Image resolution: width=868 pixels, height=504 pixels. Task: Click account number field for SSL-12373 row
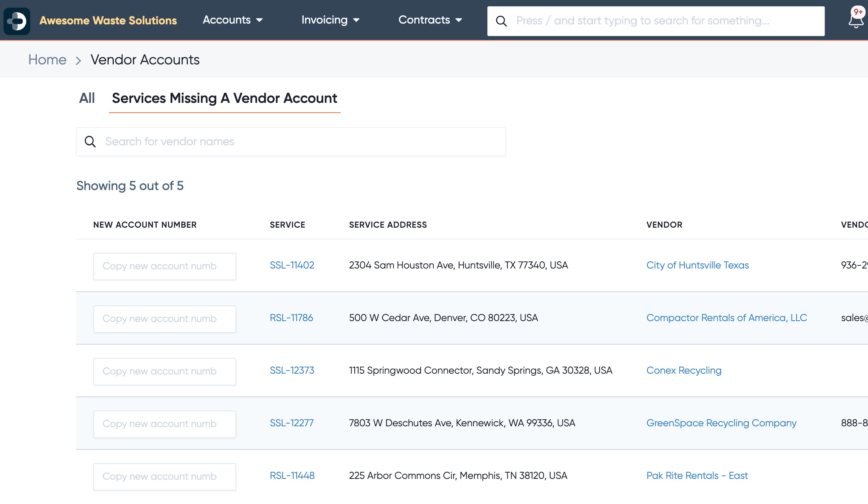(164, 371)
